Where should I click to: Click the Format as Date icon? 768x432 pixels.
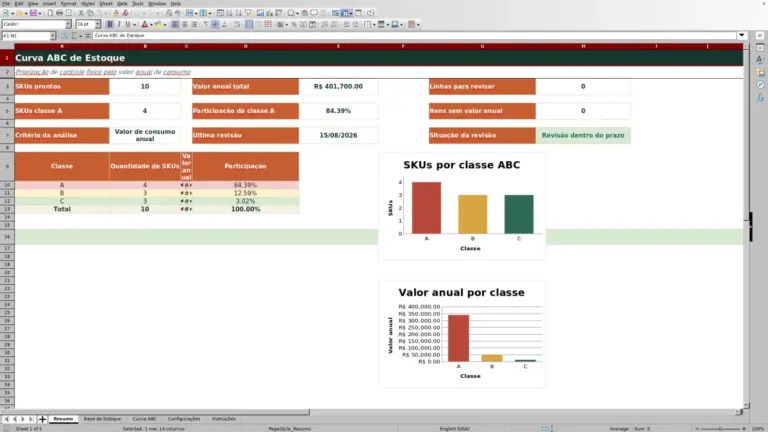(x=312, y=24)
